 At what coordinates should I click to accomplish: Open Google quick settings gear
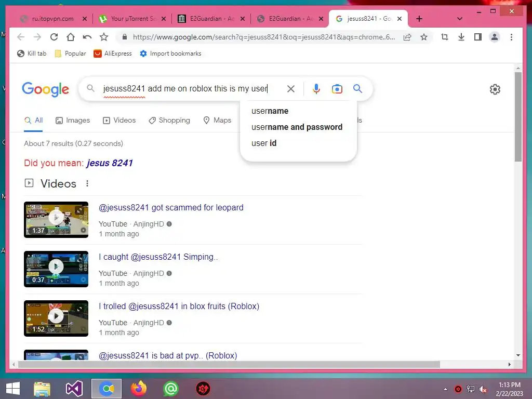495,89
